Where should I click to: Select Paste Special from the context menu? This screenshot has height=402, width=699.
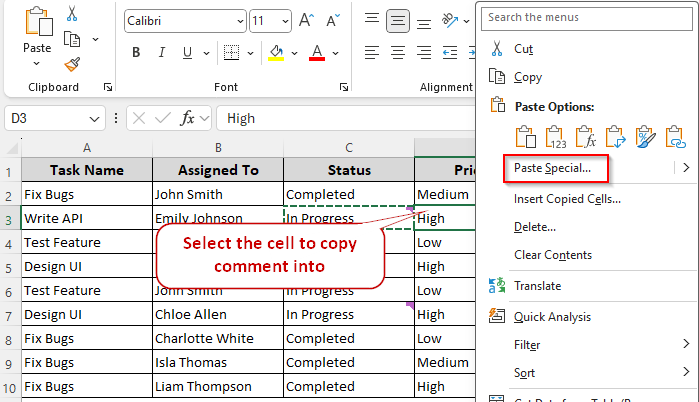(552, 168)
